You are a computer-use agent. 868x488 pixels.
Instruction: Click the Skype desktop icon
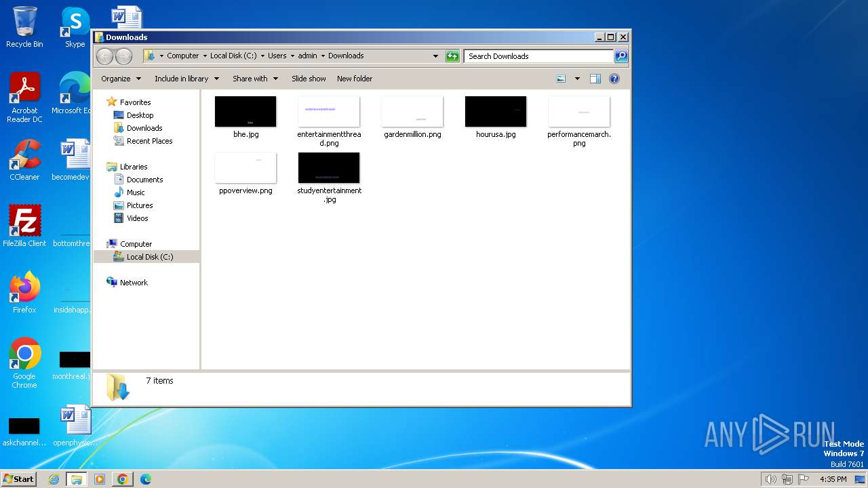click(x=75, y=27)
